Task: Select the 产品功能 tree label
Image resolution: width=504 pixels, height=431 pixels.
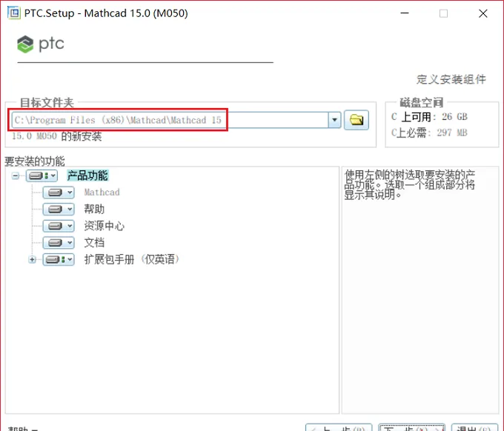Action: point(87,176)
